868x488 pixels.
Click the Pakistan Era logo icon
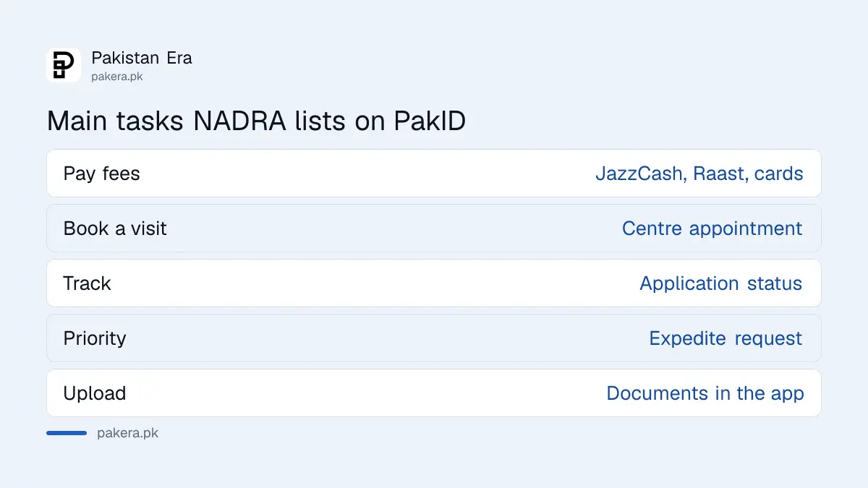click(64, 65)
